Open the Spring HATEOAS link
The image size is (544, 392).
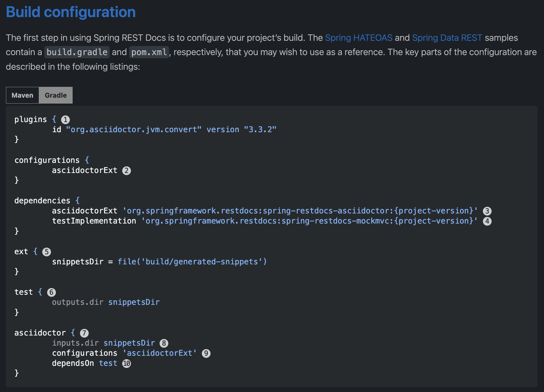[x=359, y=38]
